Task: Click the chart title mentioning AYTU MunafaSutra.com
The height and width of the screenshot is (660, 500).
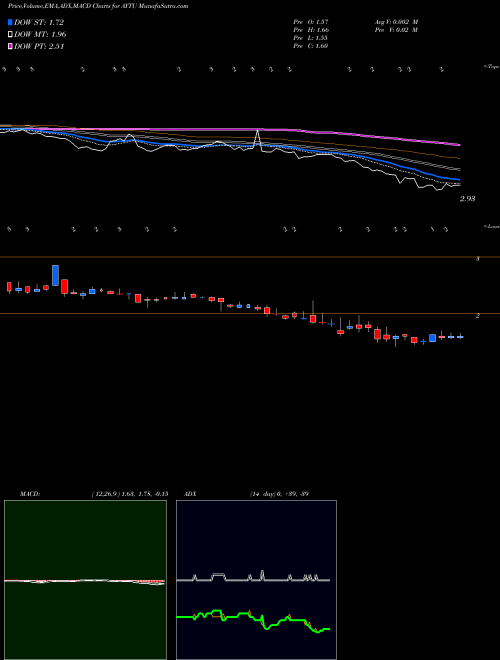Action: 98,6
